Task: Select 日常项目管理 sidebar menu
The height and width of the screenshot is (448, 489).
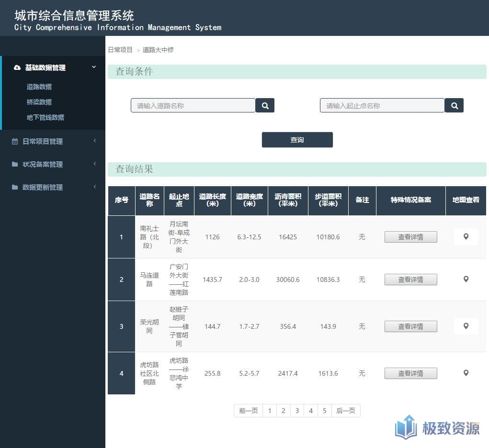Action: click(x=52, y=141)
